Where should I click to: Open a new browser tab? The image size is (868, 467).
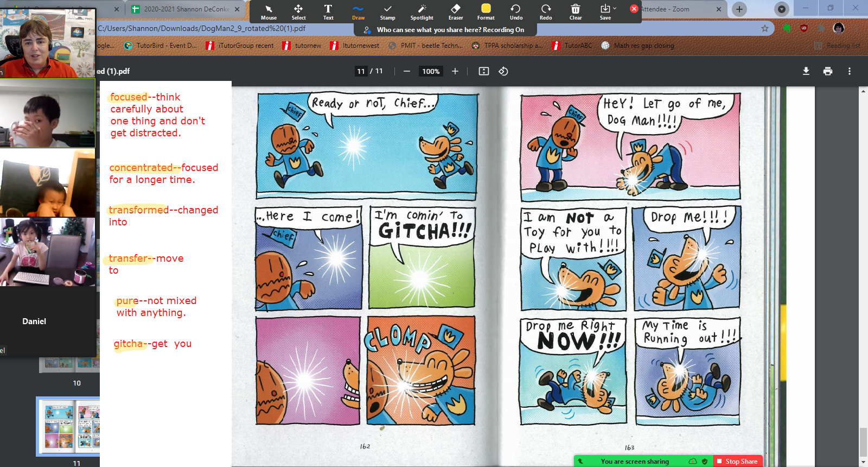[739, 9]
